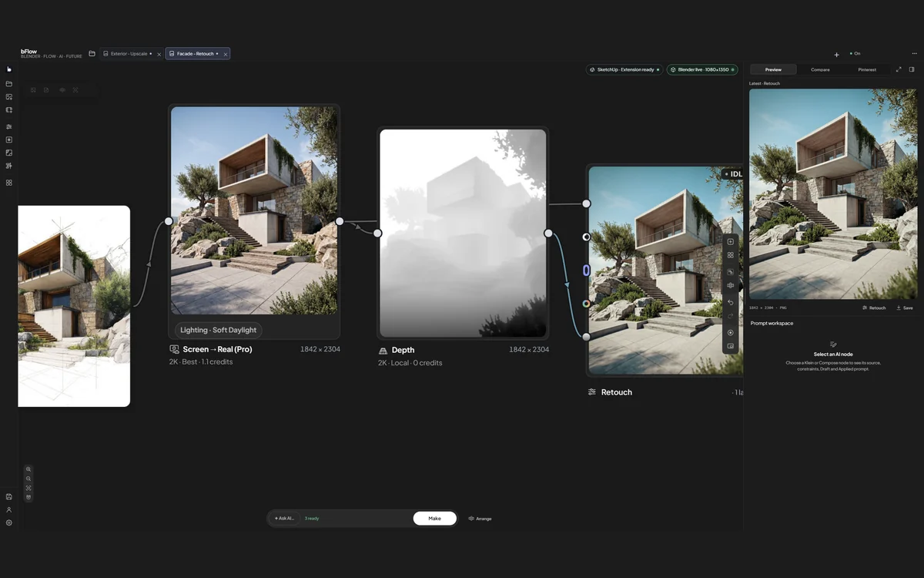Click Retouch button below preview image
Screen dimensions: 924x578
click(x=874, y=307)
